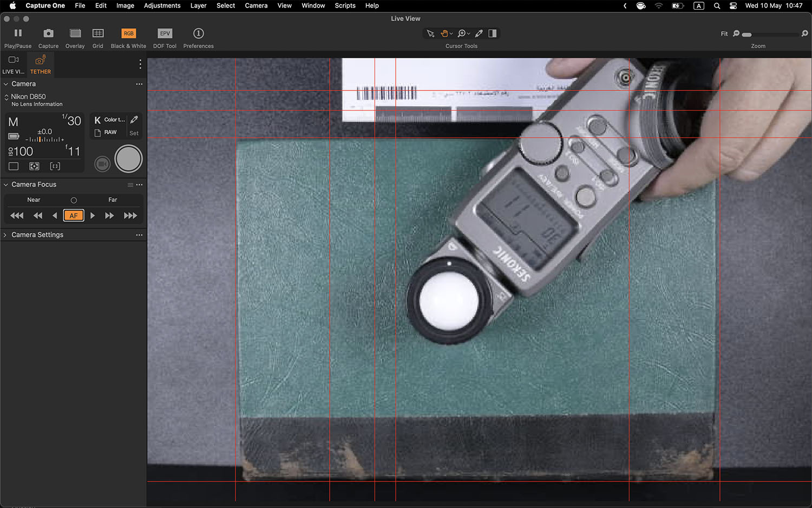Open Camera Settings ellipsis menu
Image resolution: width=812 pixels, height=508 pixels.
pos(139,235)
